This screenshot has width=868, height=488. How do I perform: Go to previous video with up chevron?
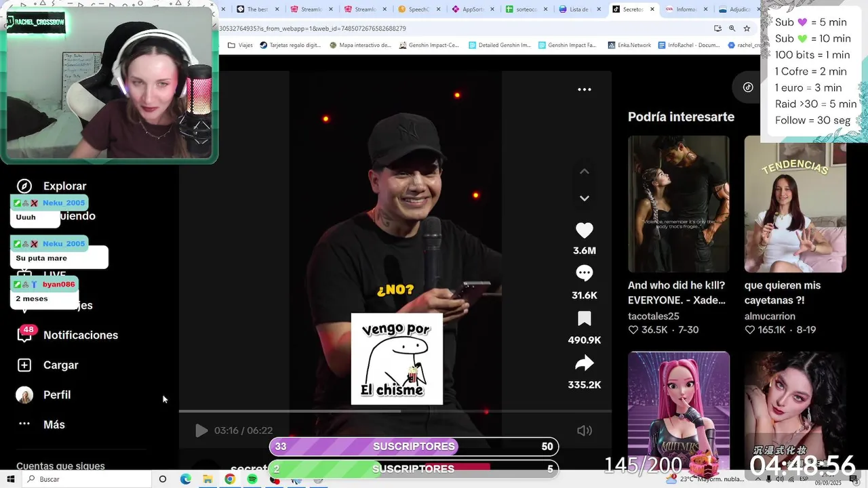584,171
